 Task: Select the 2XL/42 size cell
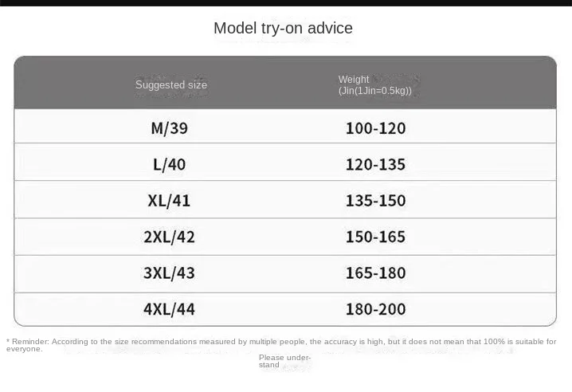169,237
